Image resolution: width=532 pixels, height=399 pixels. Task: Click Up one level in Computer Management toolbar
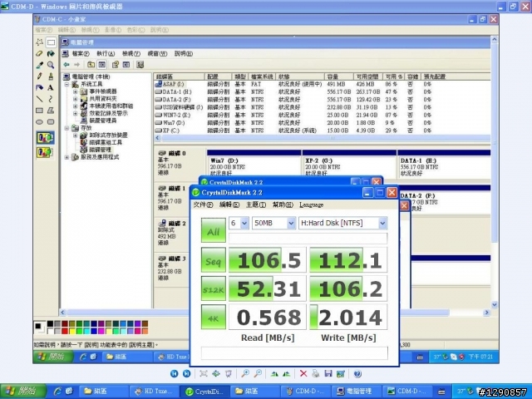coord(91,65)
